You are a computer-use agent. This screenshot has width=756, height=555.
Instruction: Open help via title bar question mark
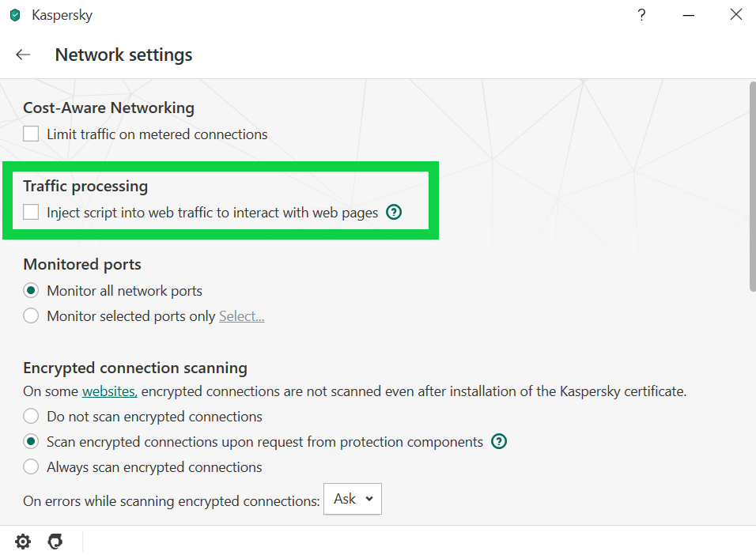pos(641,15)
